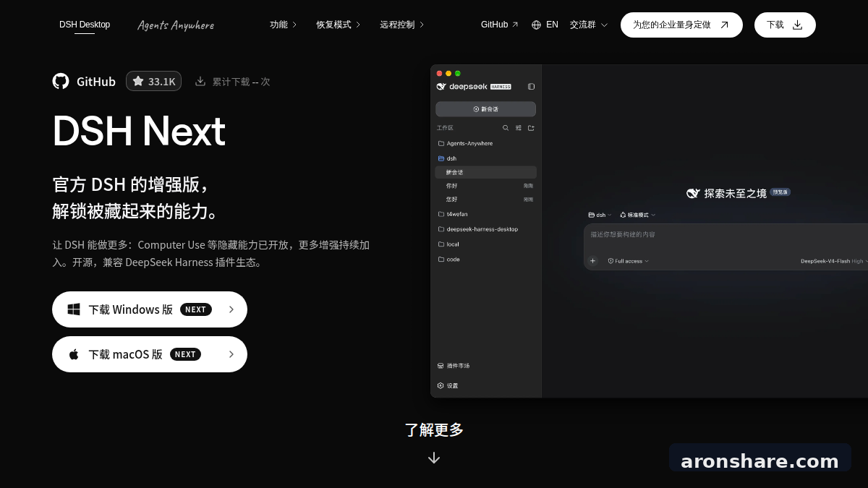Click the deepseek whale logo in app sidebar
868x488 pixels.
(x=442, y=86)
